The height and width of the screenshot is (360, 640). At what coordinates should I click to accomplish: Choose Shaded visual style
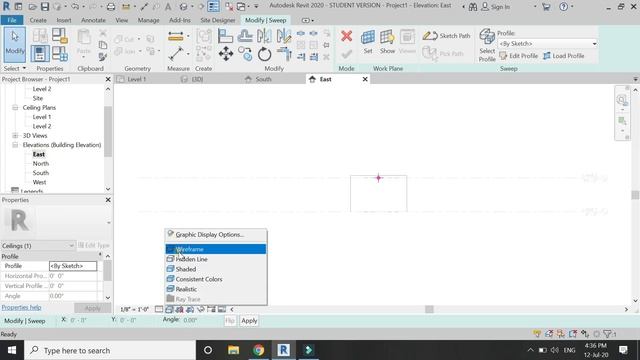216,269
